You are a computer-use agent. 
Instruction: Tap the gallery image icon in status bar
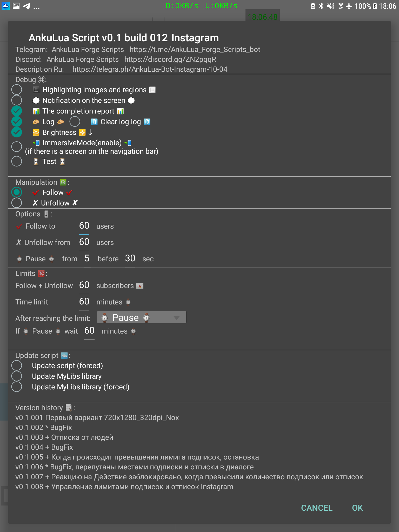tap(16, 6)
